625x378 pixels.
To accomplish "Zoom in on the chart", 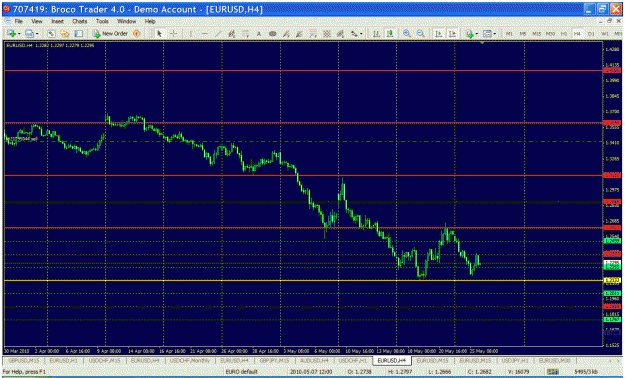I will pos(407,34).
